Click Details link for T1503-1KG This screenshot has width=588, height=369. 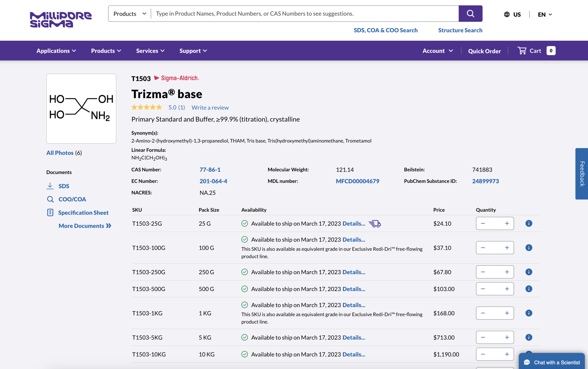(354, 305)
